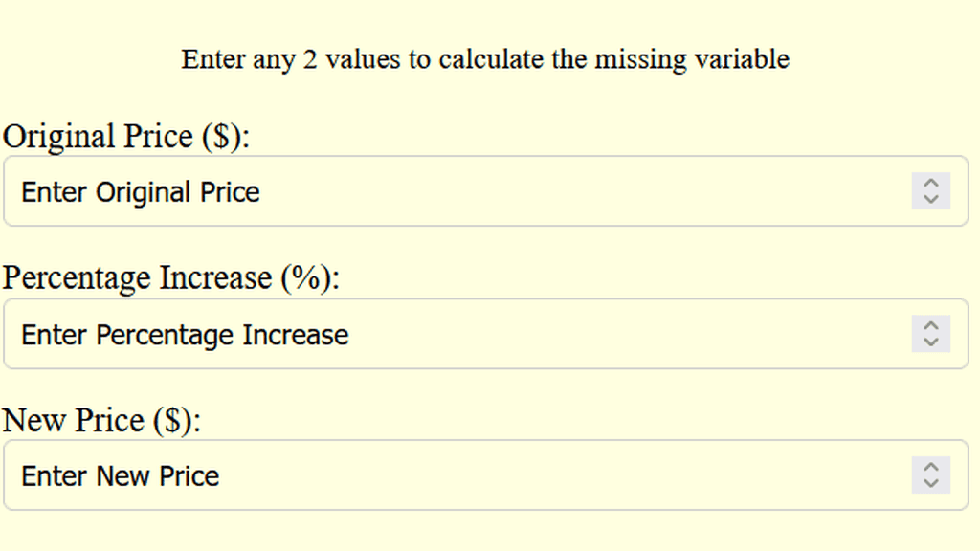Image resolution: width=980 pixels, height=551 pixels.
Task: Click the New Price spinner control
Action: point(929,475)
